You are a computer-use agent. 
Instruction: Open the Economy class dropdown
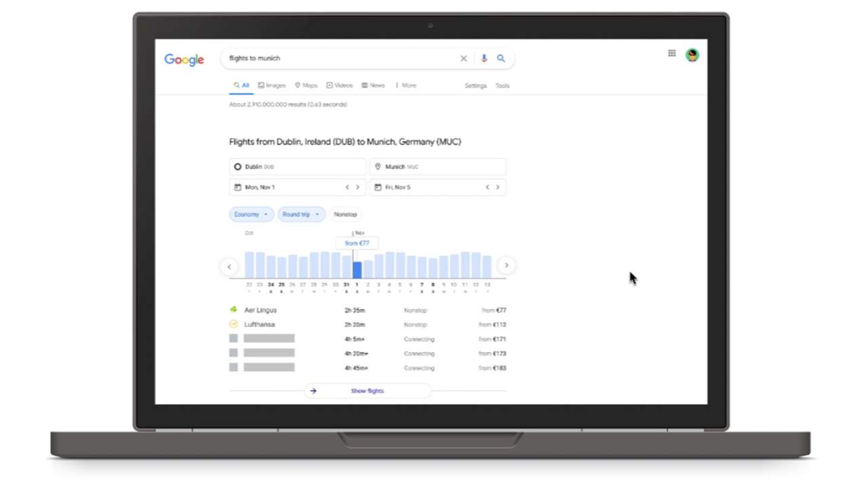tap(252, 214)
